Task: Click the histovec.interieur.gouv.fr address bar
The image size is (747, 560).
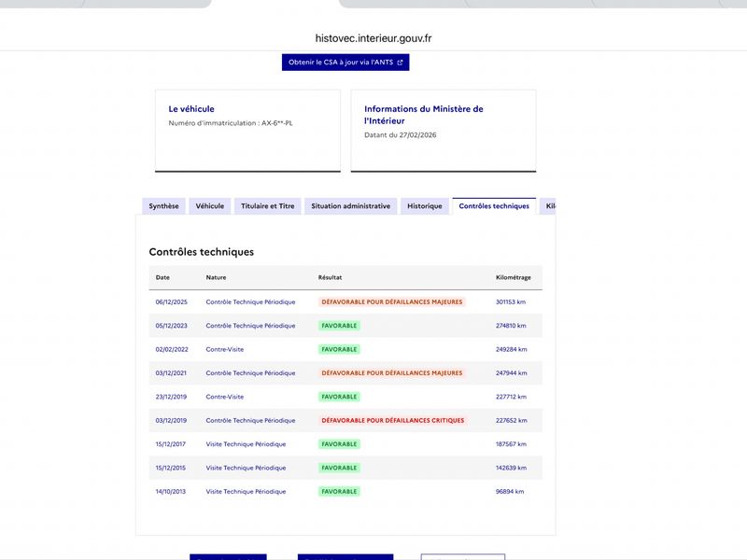Action: tap(373, 38)
